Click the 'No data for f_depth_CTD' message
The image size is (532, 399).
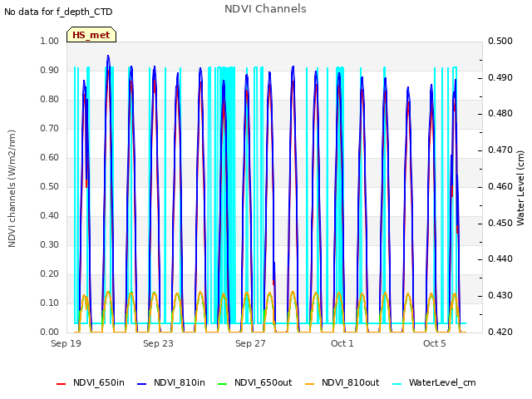pyautogui.click(x=58, y=12)
